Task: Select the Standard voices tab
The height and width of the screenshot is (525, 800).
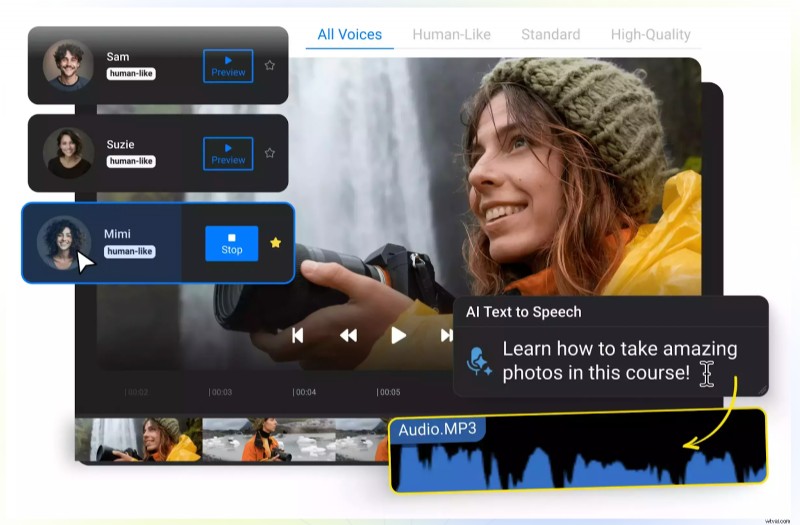Action: pyautogui.click(x=551, y=35)
